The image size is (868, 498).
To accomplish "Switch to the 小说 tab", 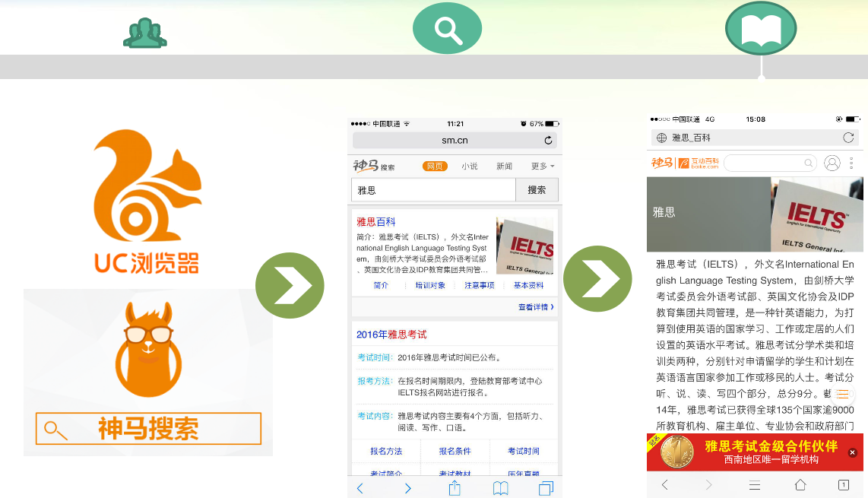I will click(x=470, y=166).
